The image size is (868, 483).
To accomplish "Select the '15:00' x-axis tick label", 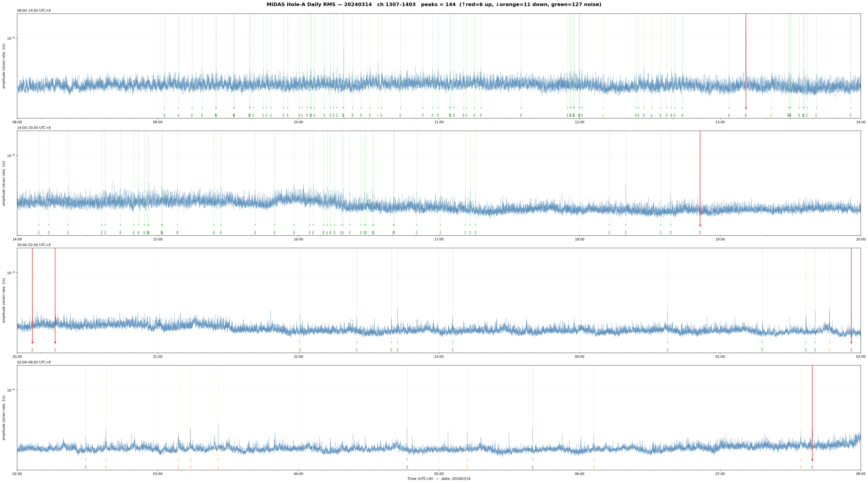I will (x=158, y=239).
